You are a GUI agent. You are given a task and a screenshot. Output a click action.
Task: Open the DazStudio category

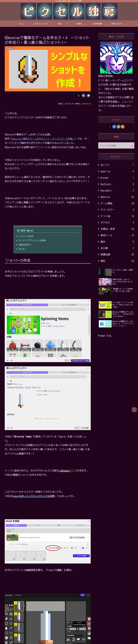click(x=116, y=184)
